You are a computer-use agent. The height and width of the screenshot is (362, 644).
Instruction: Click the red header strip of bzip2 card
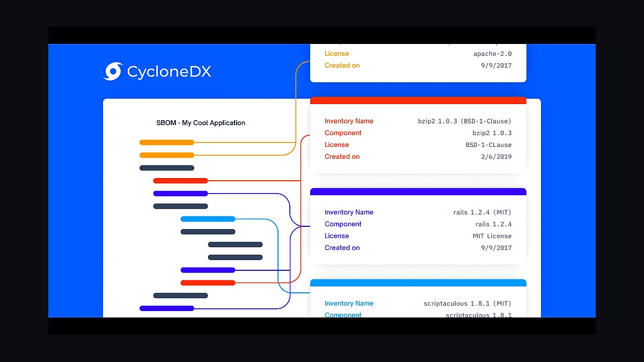click(418, 100)
